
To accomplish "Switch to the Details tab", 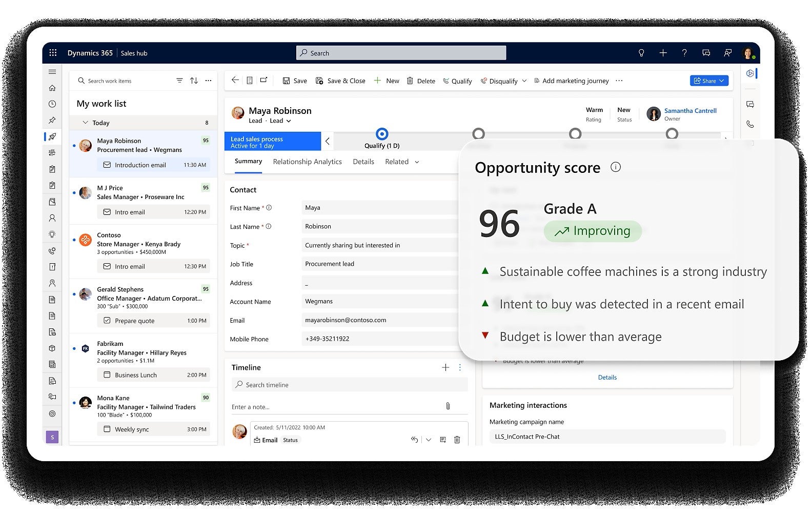I will [x=363, y=162].
